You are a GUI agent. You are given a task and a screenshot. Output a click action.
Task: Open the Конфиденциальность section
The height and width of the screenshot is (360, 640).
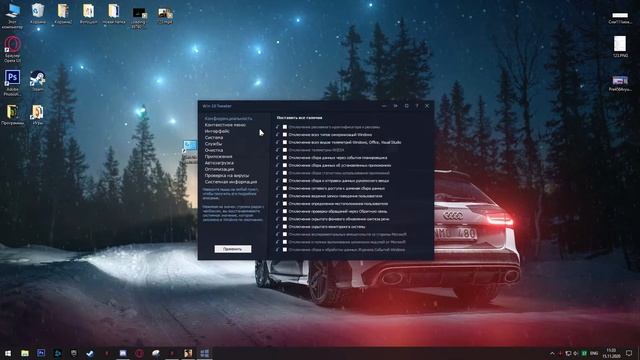click(x=229, y=118)
